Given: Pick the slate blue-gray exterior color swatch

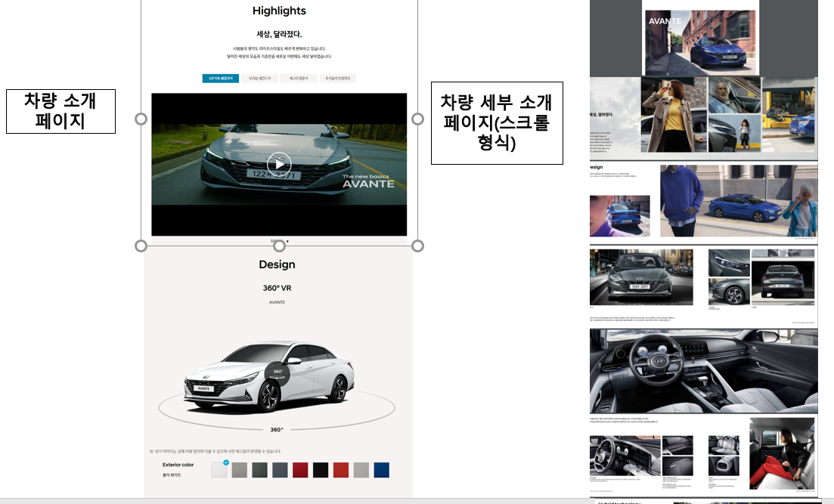Looking at the screenshot, I should coord(280,470).
